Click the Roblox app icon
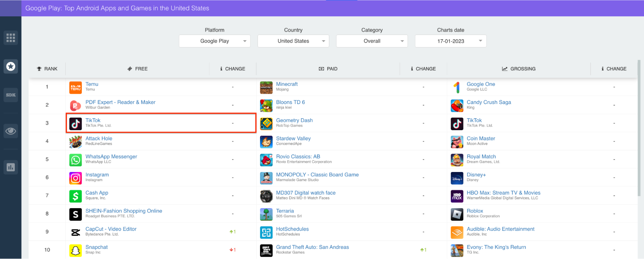644x259 pixels. (x=457, y=214)
